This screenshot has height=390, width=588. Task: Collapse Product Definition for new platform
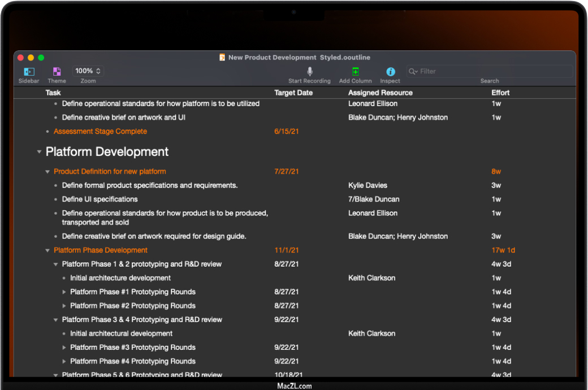pos(47,172)
